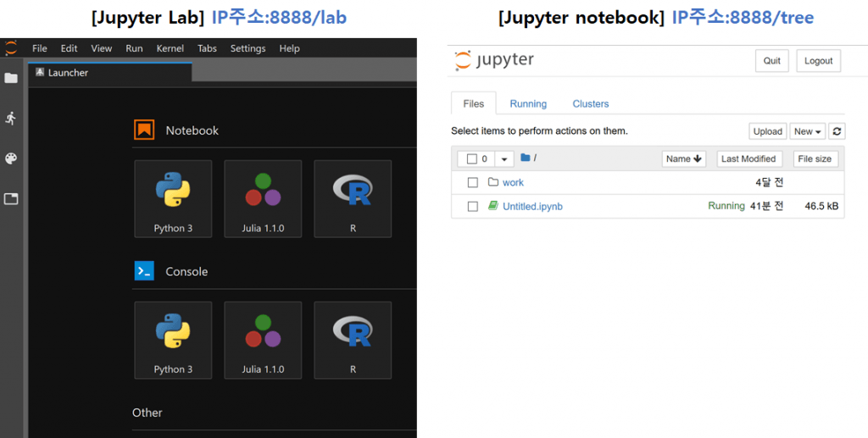The height and width of the screenshot is (438, 868).
Task: Open the open tabs sidebar icon in JupyterLab
Action: 11,199
